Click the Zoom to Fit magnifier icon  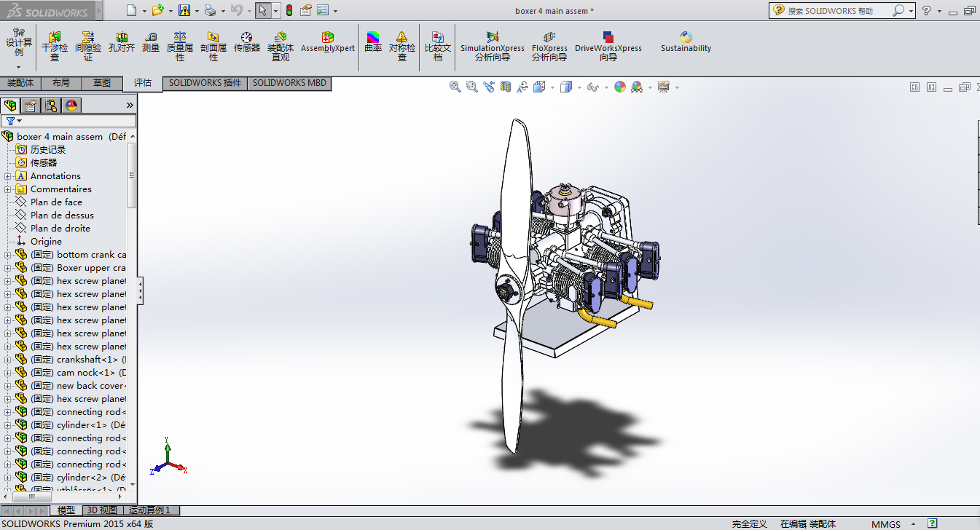455,87
